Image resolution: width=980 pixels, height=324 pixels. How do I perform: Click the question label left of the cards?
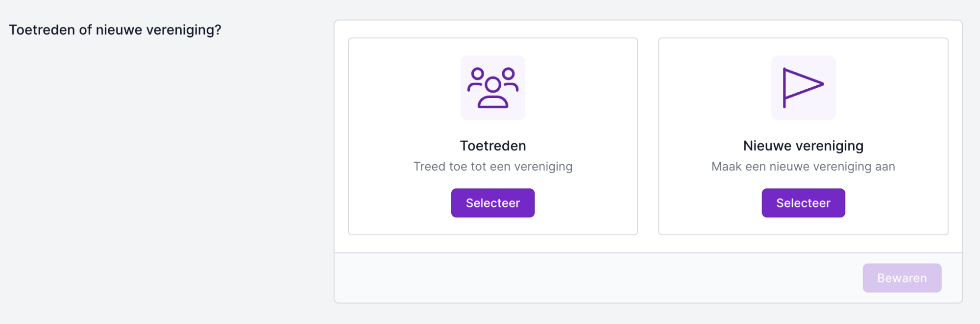pos(115,30)
